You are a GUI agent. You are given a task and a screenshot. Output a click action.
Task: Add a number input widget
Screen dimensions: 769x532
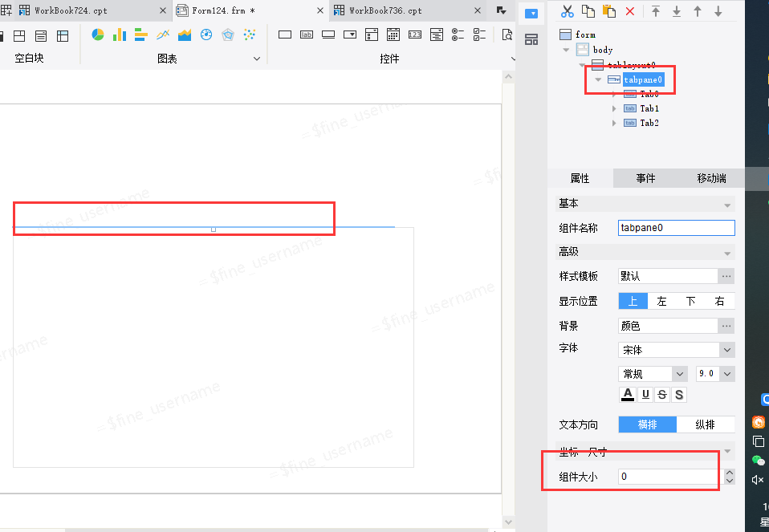click(x=415, y=35)
